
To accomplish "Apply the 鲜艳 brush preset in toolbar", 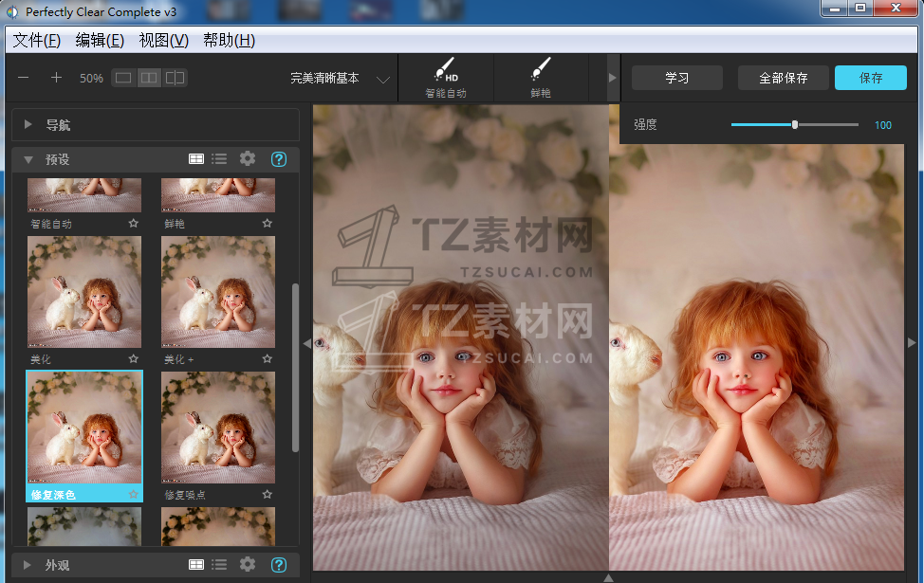I will [x=541, y=78].
